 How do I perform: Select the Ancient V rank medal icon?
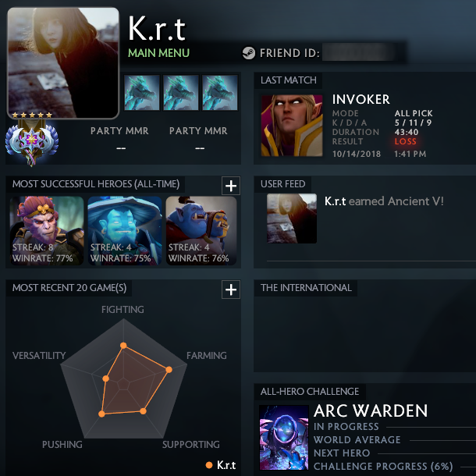pos(32,142)
